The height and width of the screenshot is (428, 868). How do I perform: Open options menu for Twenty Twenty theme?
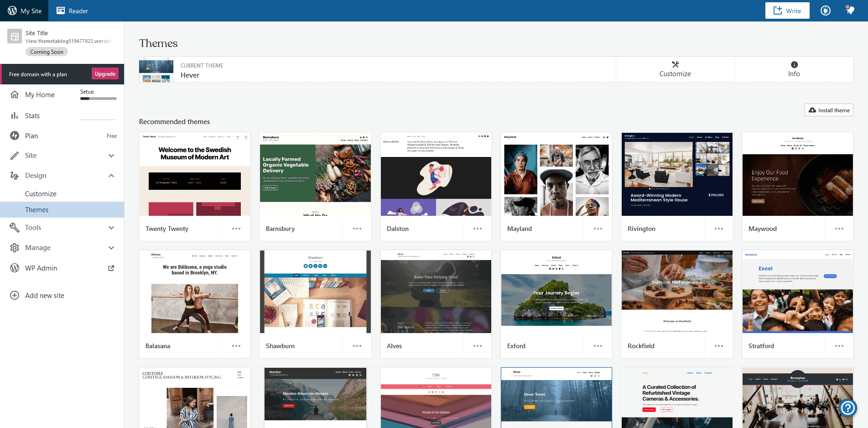point(236,229)
